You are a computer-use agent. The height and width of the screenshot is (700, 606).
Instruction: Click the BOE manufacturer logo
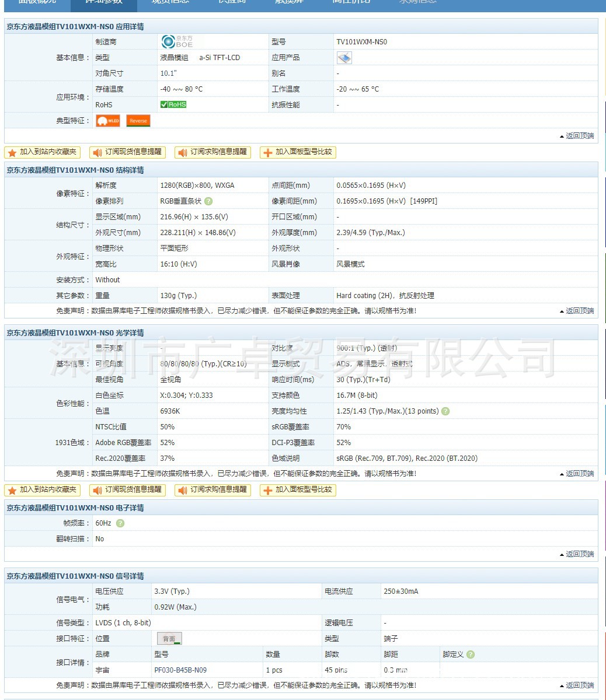[x=177, y=41]
